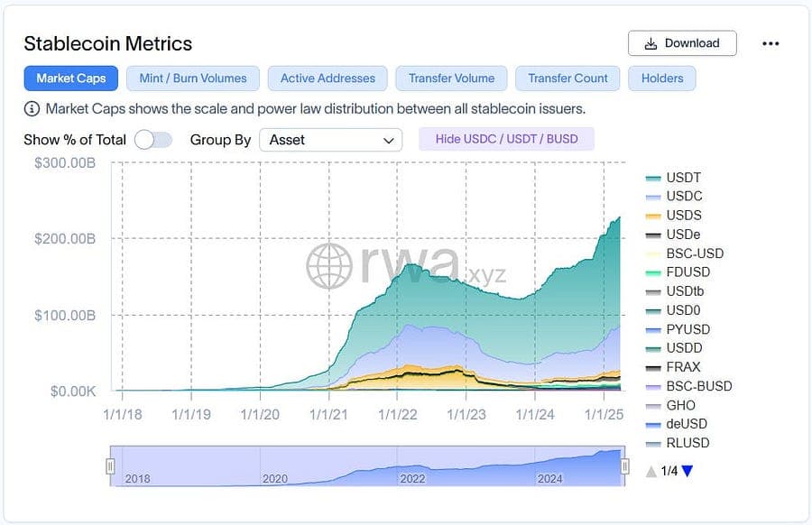Toggle FDUSD series in the legend
Image resolution: width=812 pixels, height=525 pixels.
tap(678, 272)
